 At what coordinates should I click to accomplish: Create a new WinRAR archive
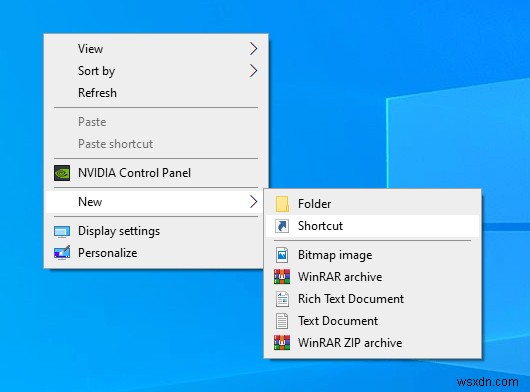click(372, 277)
